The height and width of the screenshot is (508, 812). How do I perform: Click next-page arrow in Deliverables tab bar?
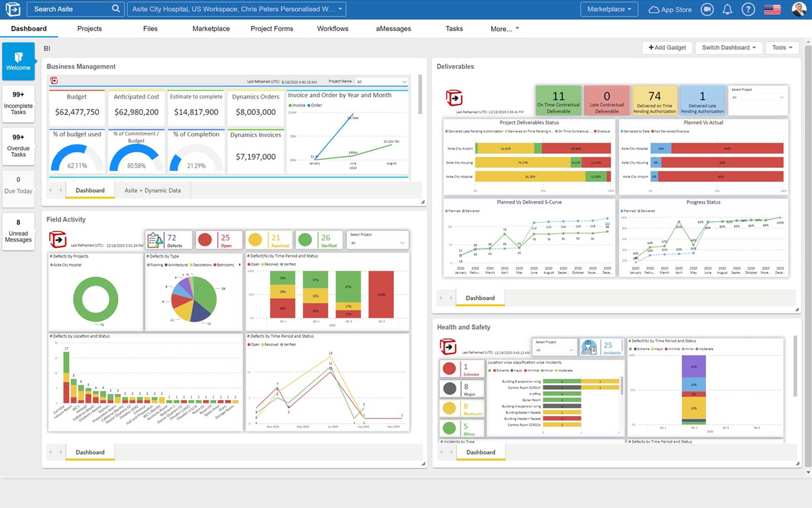click(x=451, y=298)
